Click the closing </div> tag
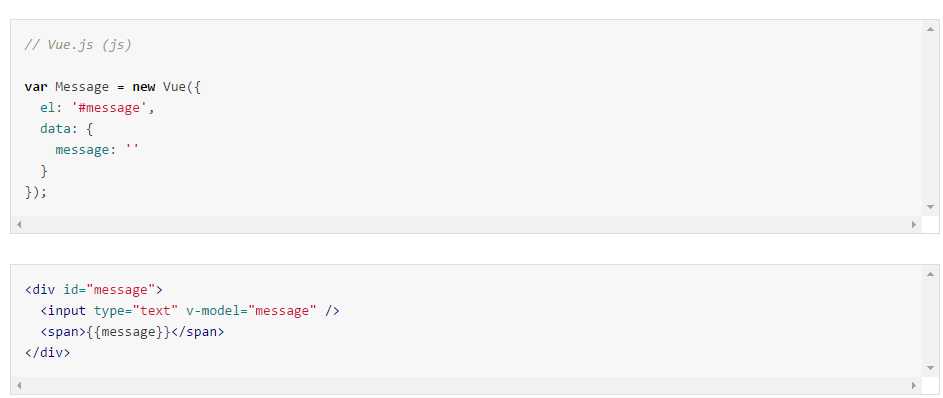This screenshot has height=398, width=943. [x=48, y=353]
